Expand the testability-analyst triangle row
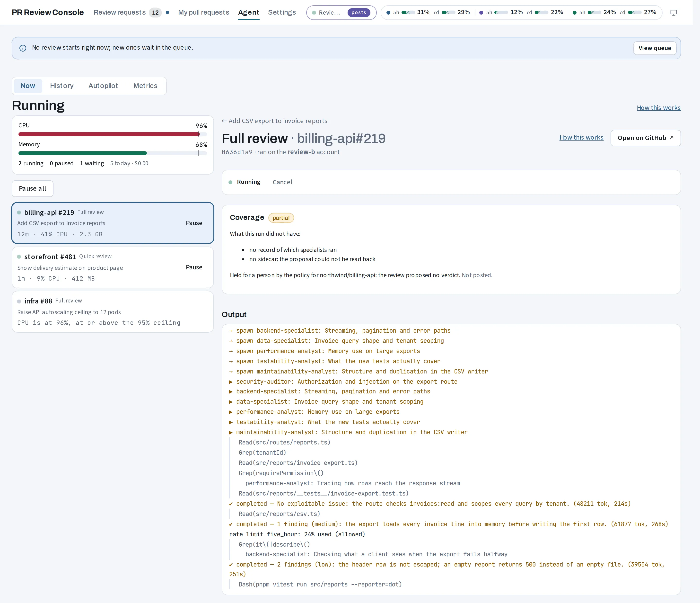This screenshot has height=603, width=700. [325, 422]
